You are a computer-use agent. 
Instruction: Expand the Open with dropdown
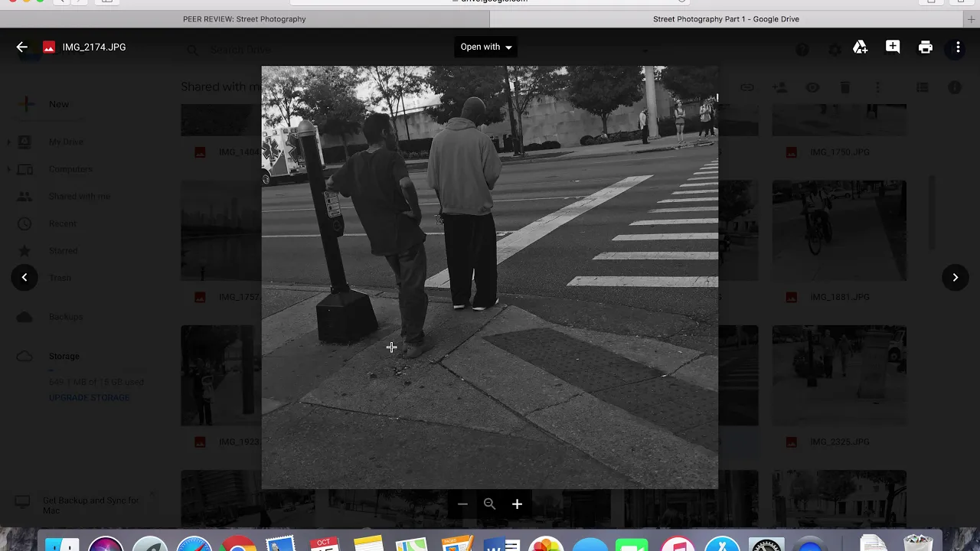pos(486,47)
